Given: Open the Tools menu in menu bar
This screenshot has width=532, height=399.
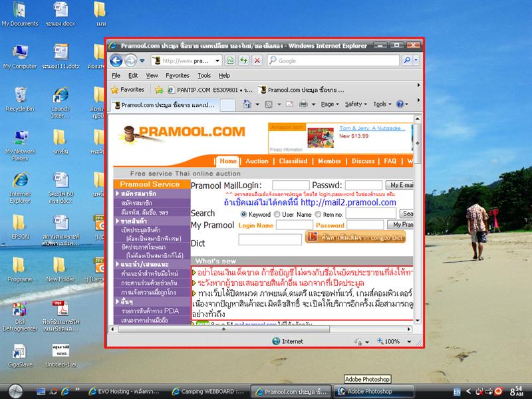Looking at the screenshot, I should 203,76.
